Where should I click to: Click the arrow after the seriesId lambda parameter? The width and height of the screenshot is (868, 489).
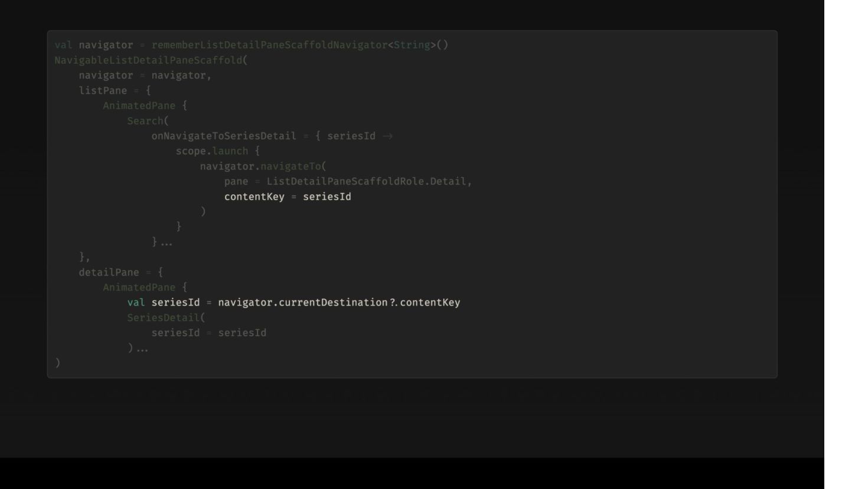[387, 136]
